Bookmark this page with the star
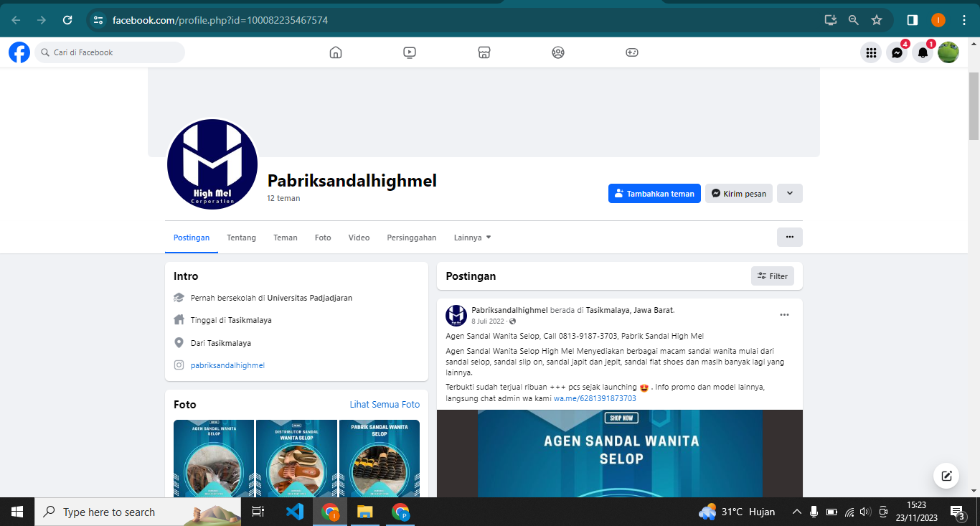This screenshot has height=526, width=980. [x=877, y=20]
